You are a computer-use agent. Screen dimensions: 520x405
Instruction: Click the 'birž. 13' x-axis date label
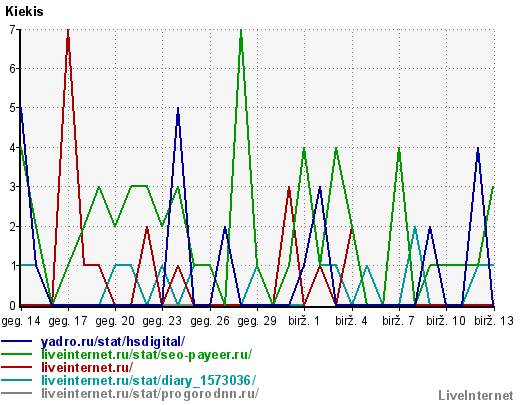[494, 321]
